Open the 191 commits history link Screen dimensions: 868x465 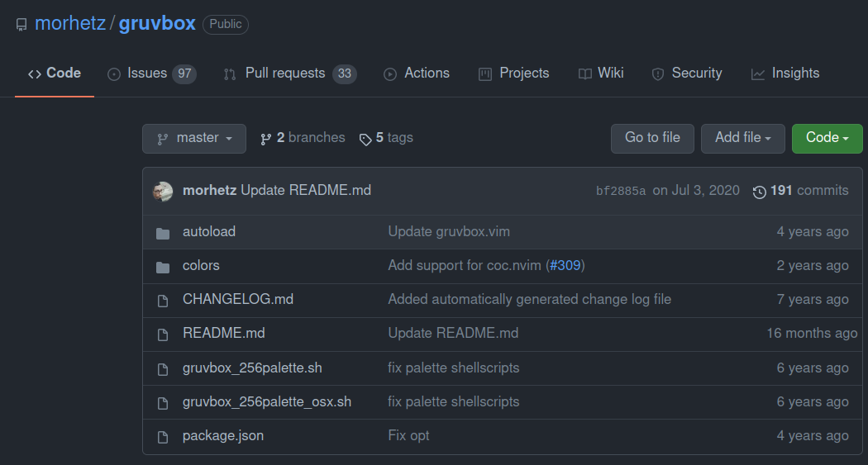[800, 191]
